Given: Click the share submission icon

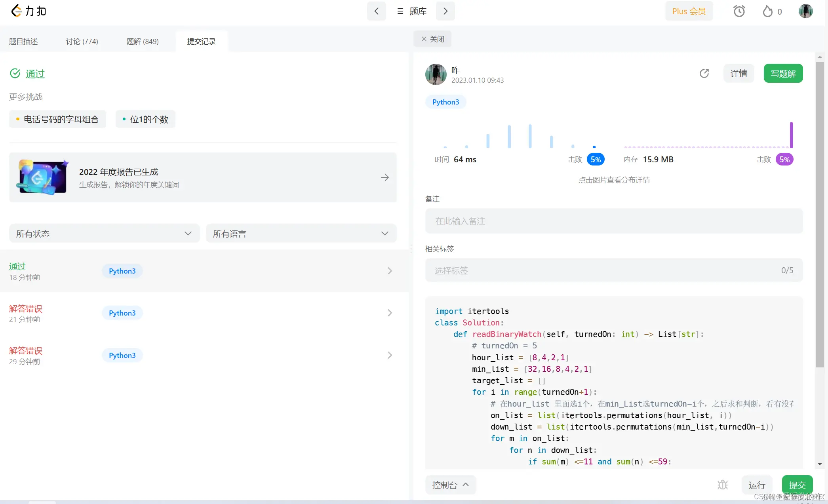Looking at the screenshot, I should [x=704, y=73].
